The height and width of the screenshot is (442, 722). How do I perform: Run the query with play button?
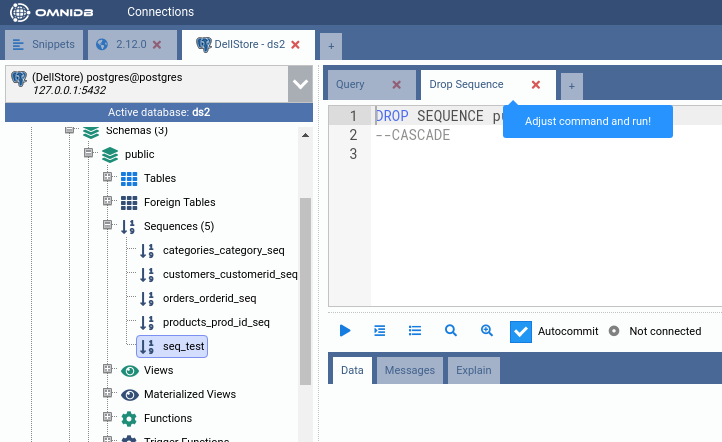point(345,331)
